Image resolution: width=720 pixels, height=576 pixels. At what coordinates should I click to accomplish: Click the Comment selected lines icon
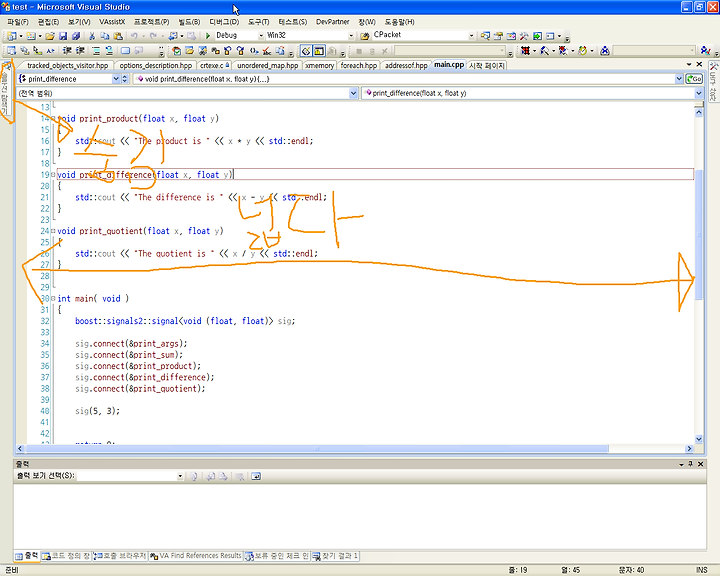(96, 51)
